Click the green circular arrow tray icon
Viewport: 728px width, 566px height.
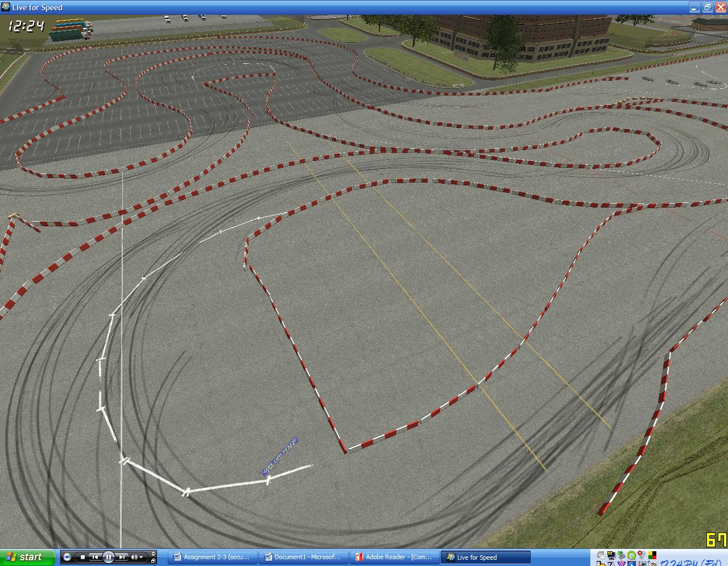631,556
